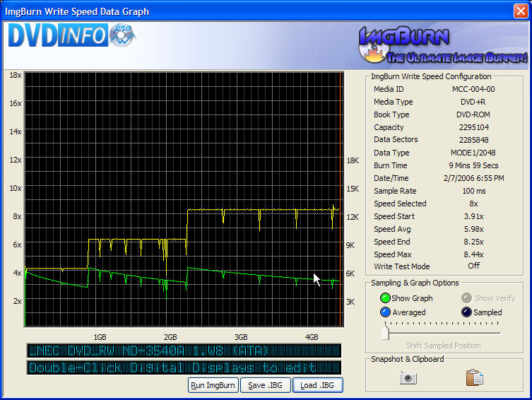This screenshot has height=400, width=532.
Task: Click the camera snapshot icon
Action: (x=408, y=377)
